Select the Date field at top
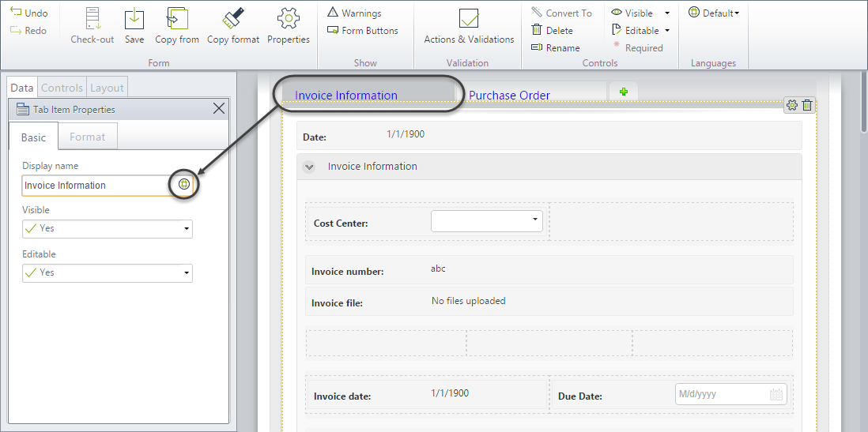The image size is (868, 432). point(549,136)
